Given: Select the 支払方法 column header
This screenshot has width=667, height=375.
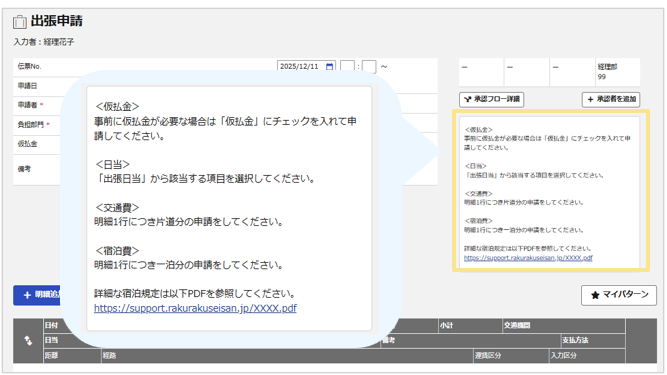Looking at the screenshot, I should (575, 340).
